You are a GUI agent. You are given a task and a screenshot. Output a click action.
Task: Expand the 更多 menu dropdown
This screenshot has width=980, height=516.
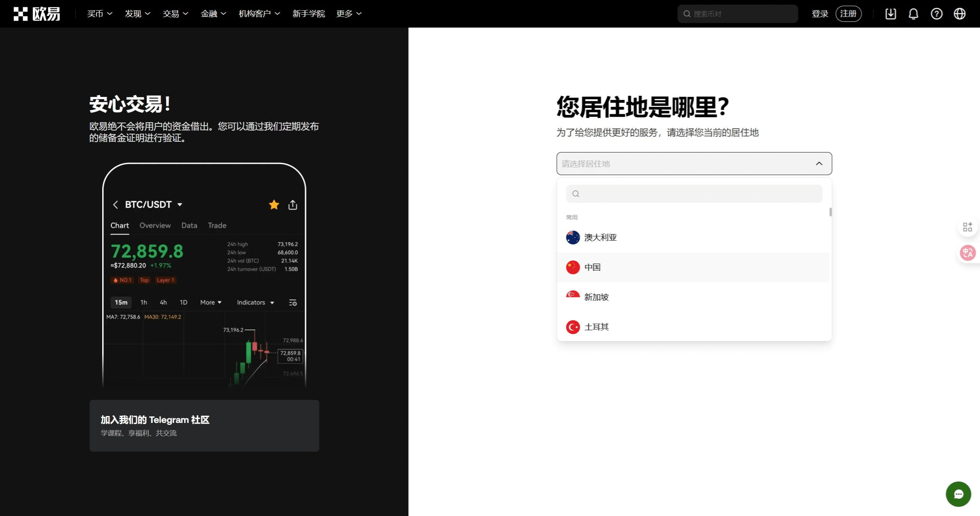[348, 13]
